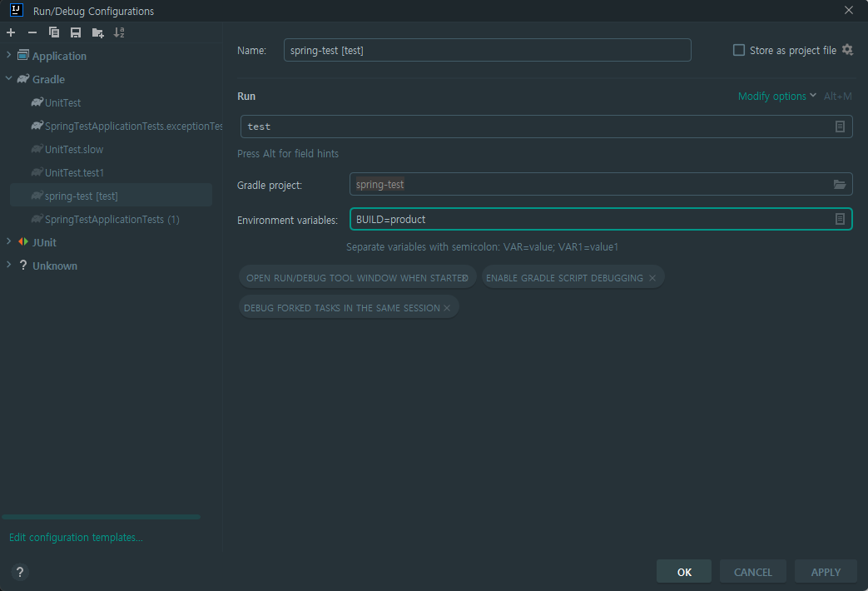Expand the Run tasks field with its list icon

(840, 127)
